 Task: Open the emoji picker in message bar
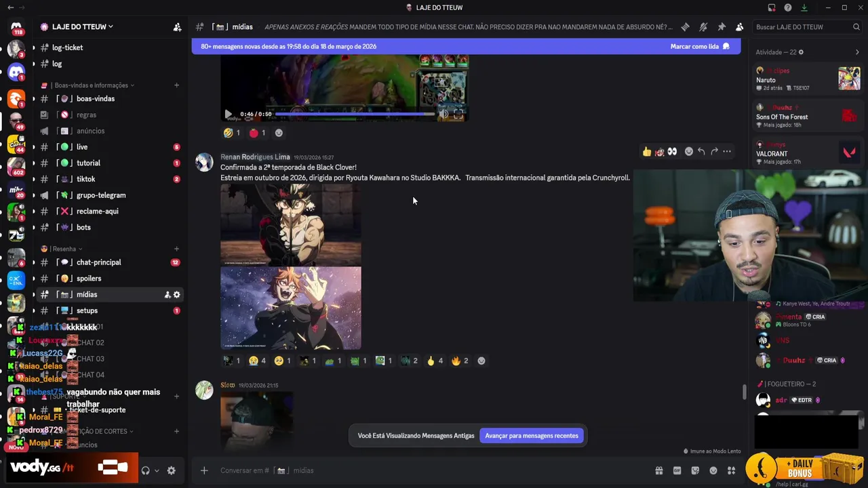click(x=713, y=470)
